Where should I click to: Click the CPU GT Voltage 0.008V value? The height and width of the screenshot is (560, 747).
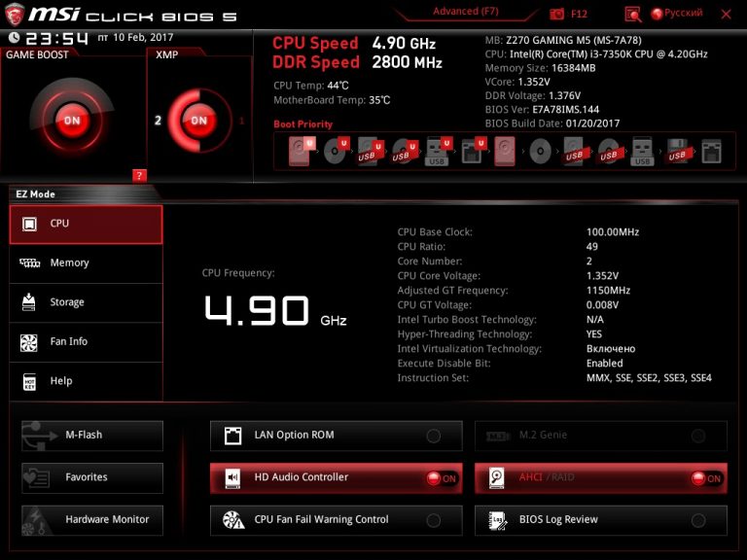(x=603, y=304)
